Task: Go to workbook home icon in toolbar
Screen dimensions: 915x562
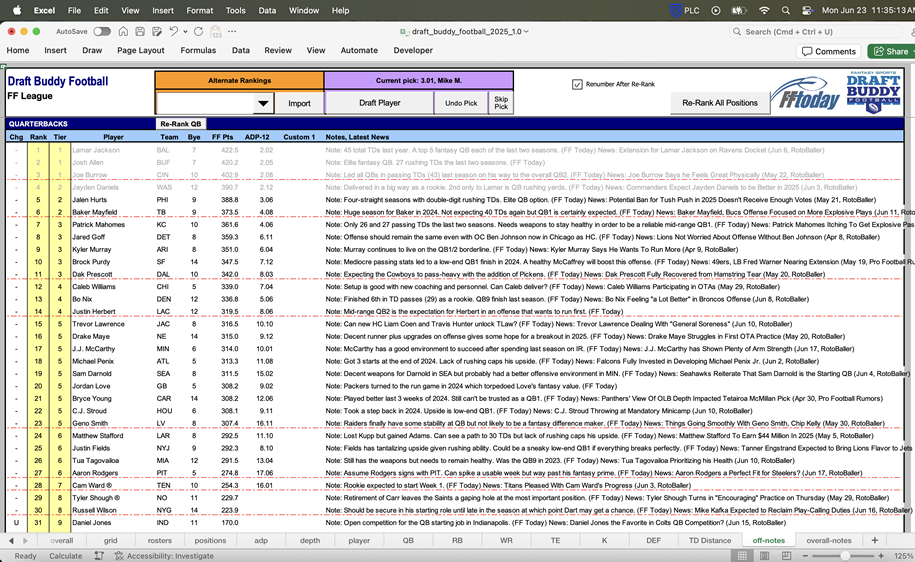Action: tap(123, 32)
